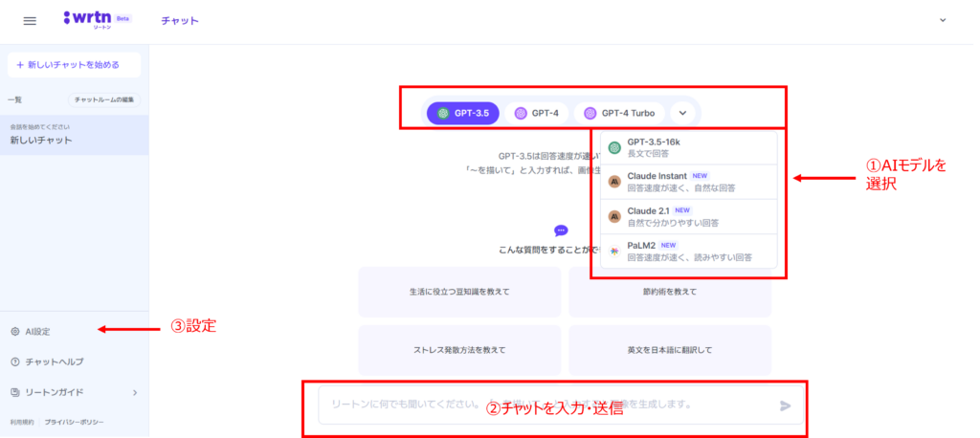Click the AI設定 gear icon

[x=15, y=332]
